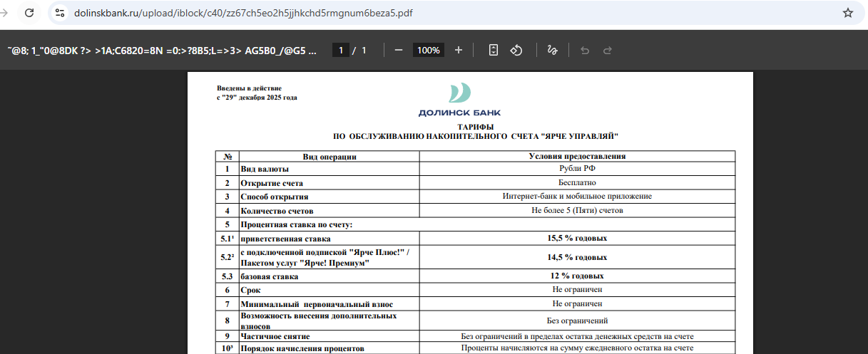Click the PDF page number field

click(341, 51)
